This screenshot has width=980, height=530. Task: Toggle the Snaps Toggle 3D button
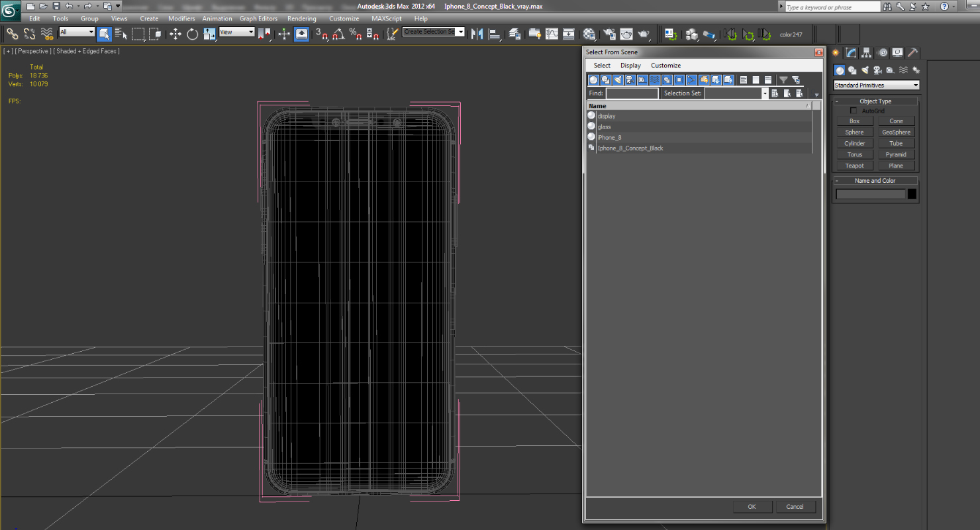pos(322,34)
